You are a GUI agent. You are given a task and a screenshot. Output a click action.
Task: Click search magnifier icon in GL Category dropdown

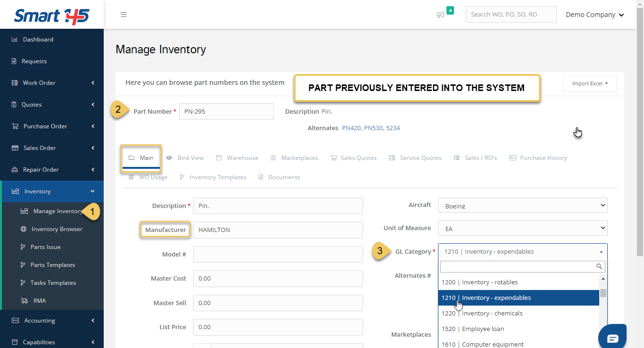click(599, 267)
